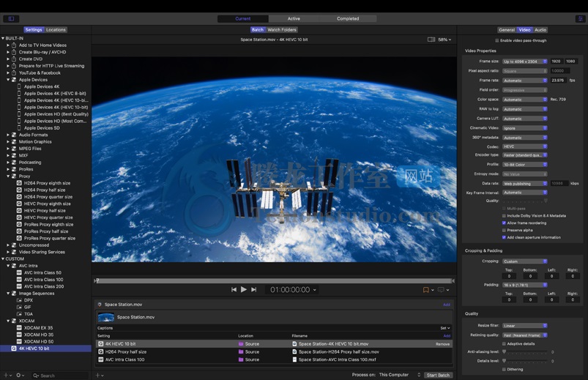Enable video pass-through checkbox

click(497, 40)
